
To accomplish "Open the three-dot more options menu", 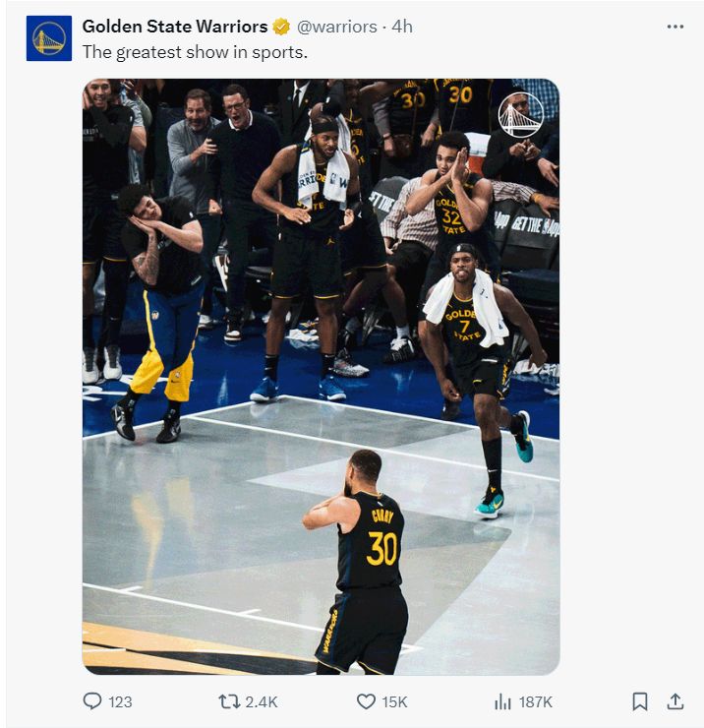I will click(x=675, y=27).
